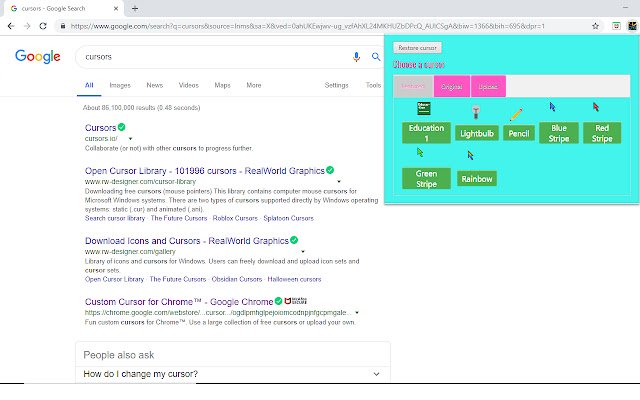
Task: Click the blue stripe cursor preview arrow
Action: [552, 107]
